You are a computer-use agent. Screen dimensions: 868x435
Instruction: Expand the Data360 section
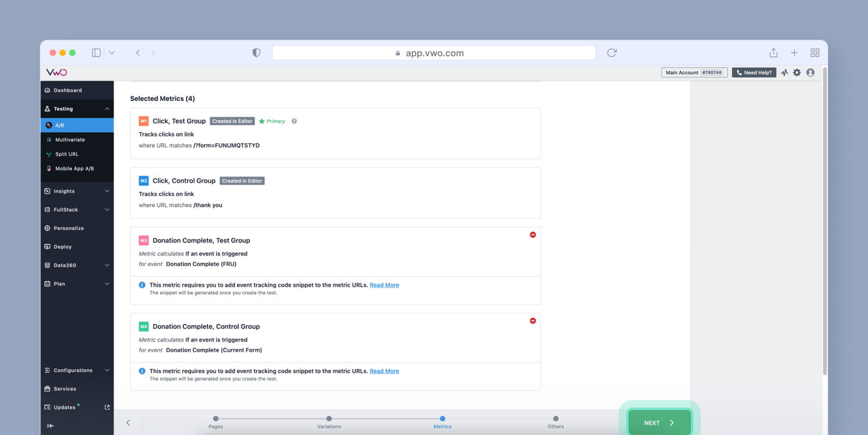click(64, 265)
